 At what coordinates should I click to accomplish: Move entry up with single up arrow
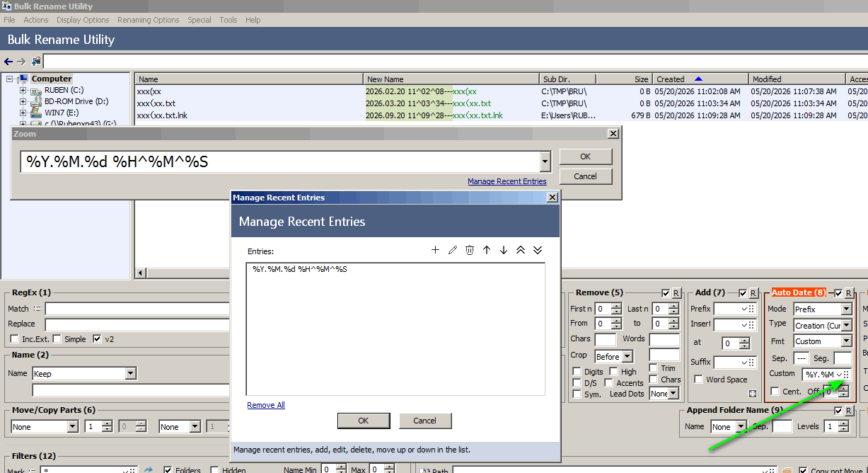click(x=487, y=250)
